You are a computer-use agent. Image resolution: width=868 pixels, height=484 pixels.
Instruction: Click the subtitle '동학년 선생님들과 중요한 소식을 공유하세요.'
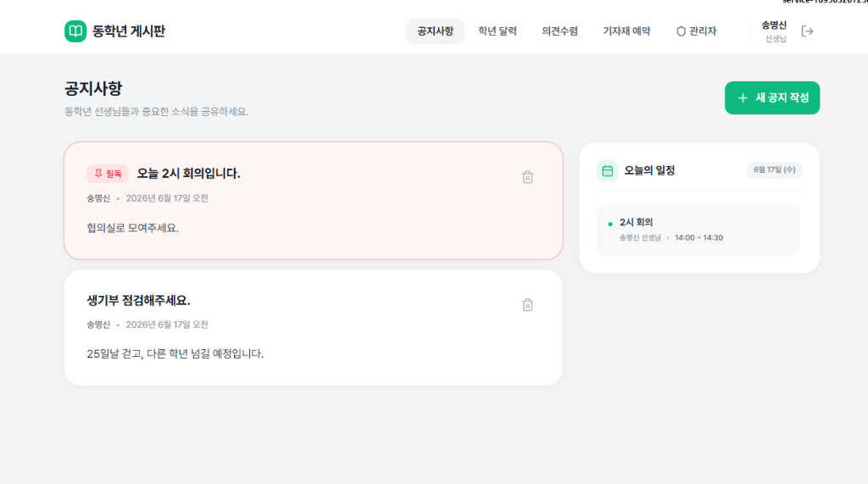tap(156, 111)
